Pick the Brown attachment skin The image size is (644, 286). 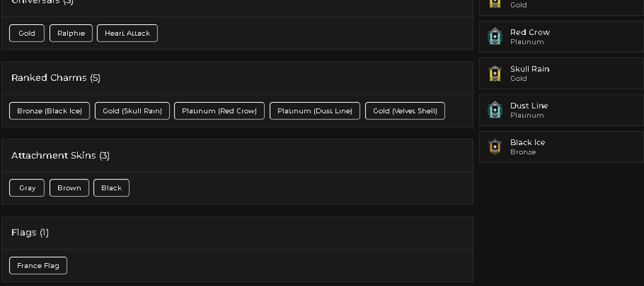click(x=69, y=188)
